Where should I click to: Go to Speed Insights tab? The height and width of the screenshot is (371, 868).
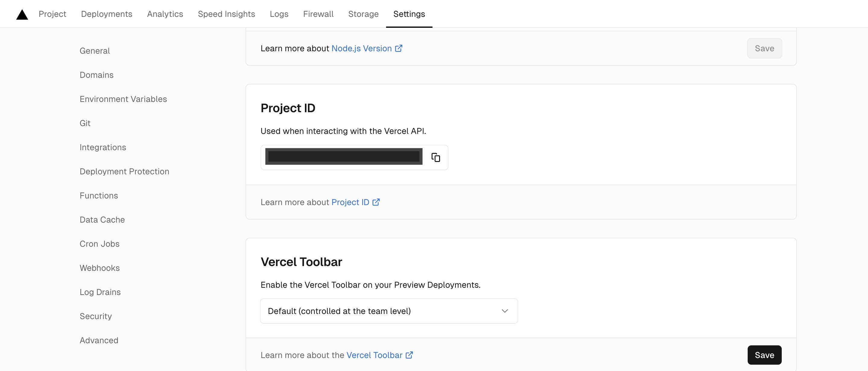tap(226, 14)
